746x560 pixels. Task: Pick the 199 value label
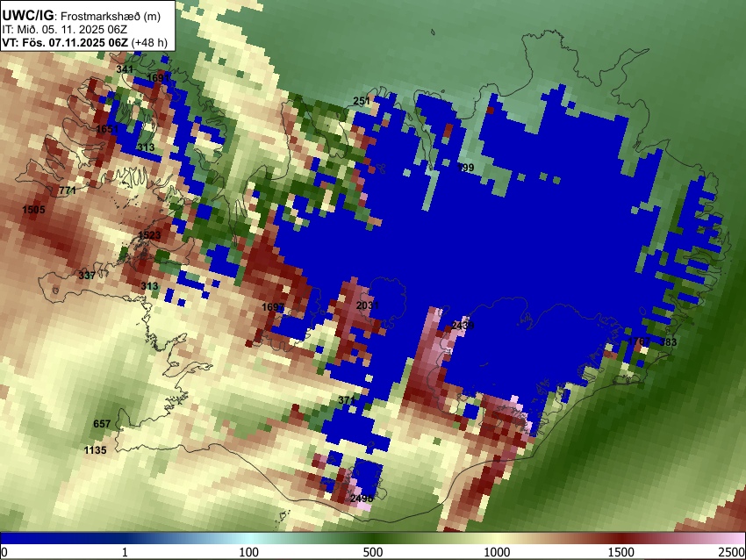(466, 168)
